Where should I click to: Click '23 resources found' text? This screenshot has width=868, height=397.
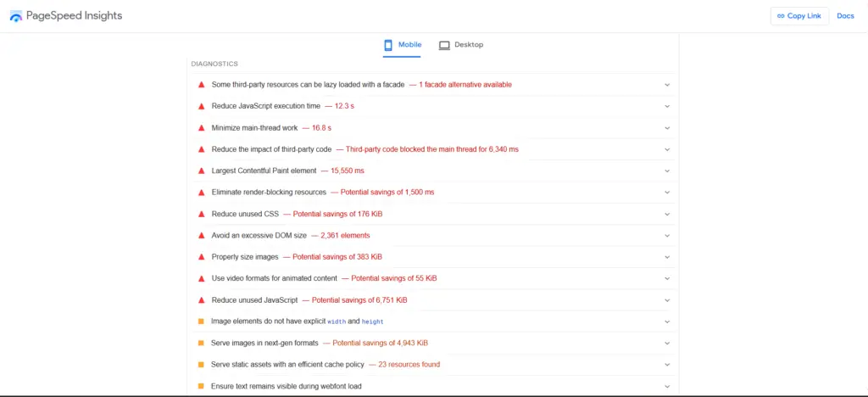409,364
